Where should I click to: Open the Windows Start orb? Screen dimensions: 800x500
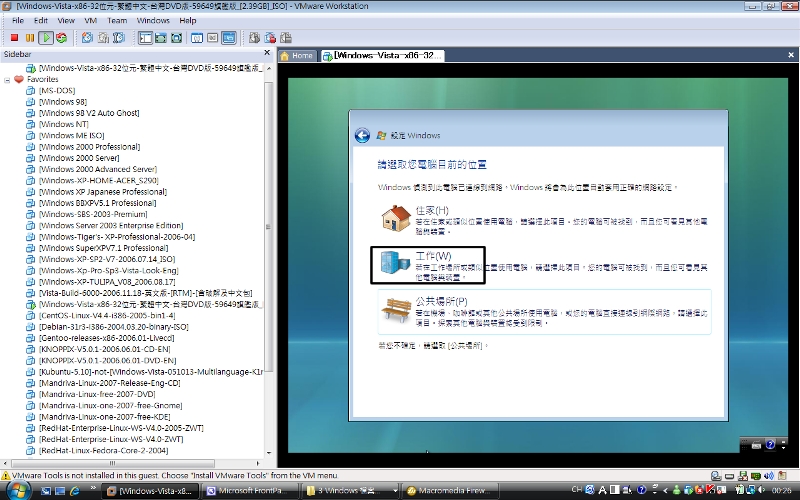pyautogui.click(x=19, y=490)
